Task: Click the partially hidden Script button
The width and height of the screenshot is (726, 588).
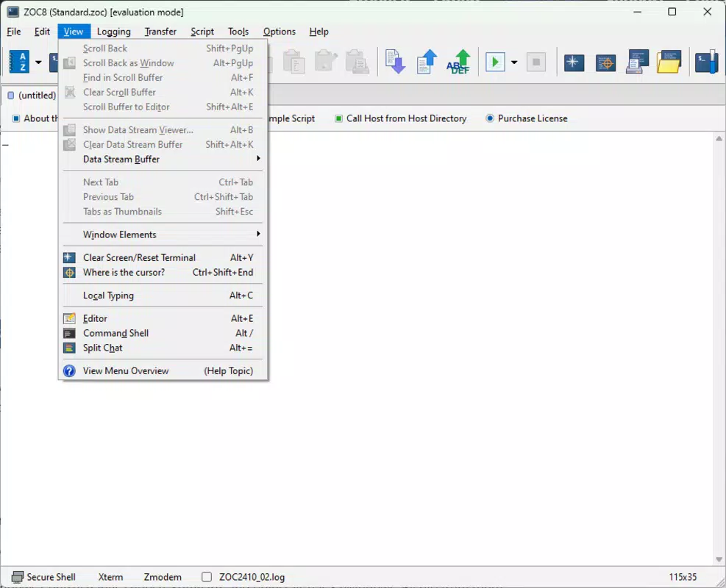Action: [293, 118]
